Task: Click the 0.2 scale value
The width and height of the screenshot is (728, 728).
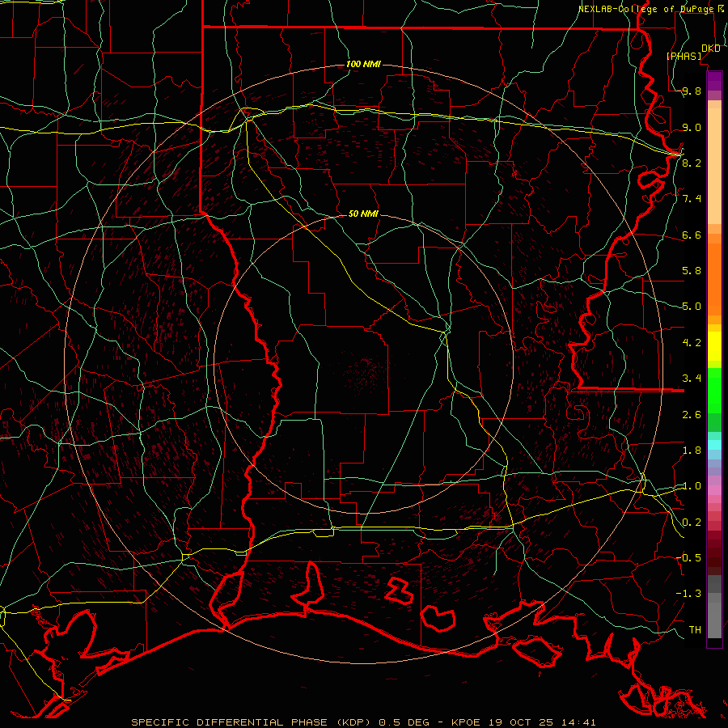Action: (x=692, y=523)
